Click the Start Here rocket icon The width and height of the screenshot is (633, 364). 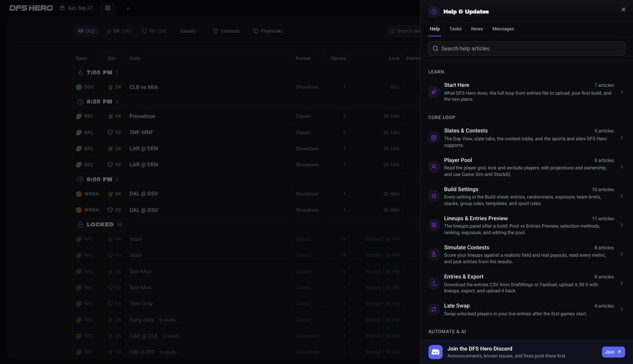(433, 92)
